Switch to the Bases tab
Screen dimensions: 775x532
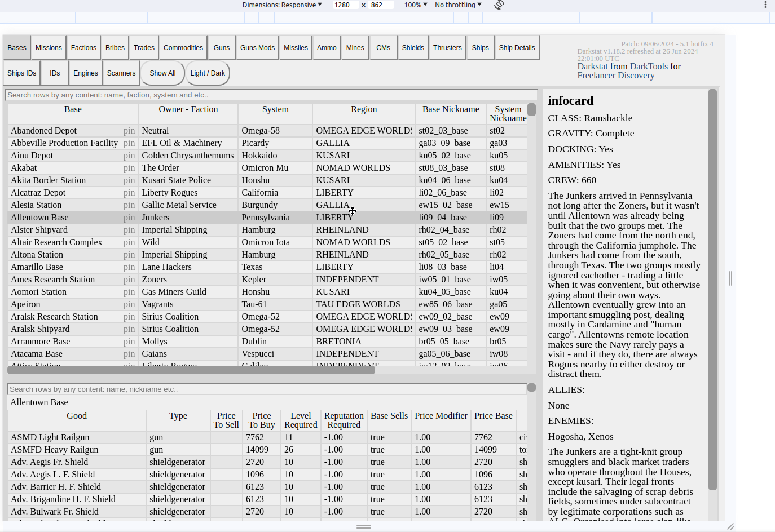pos(17,48)
